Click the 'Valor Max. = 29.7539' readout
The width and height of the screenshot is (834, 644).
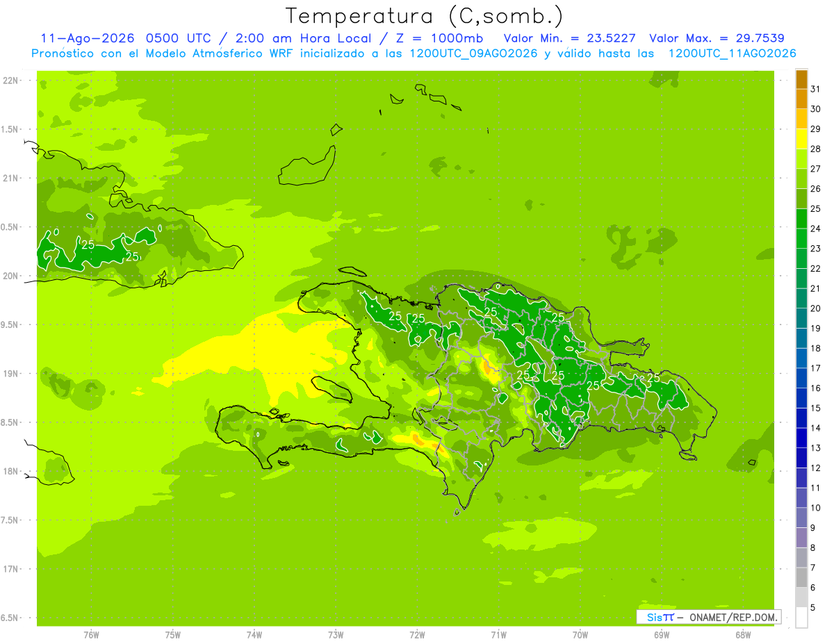tap(717, 38)
